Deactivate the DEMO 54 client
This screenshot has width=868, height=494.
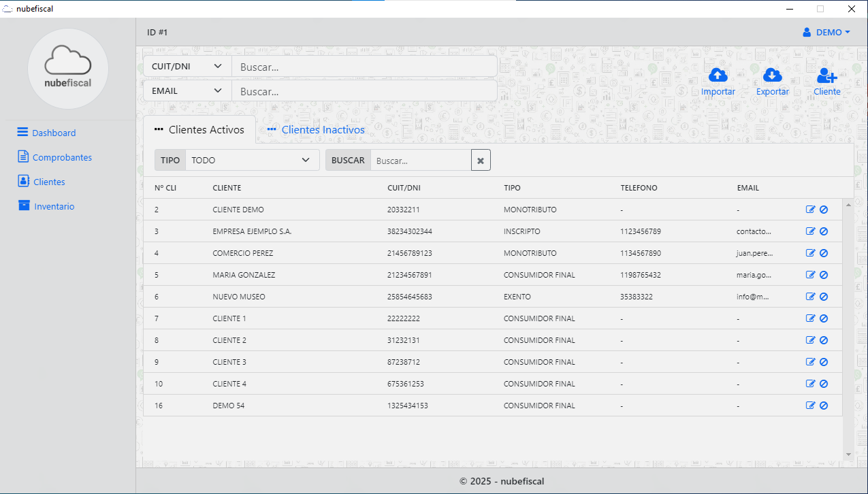[x=824, y=406]
